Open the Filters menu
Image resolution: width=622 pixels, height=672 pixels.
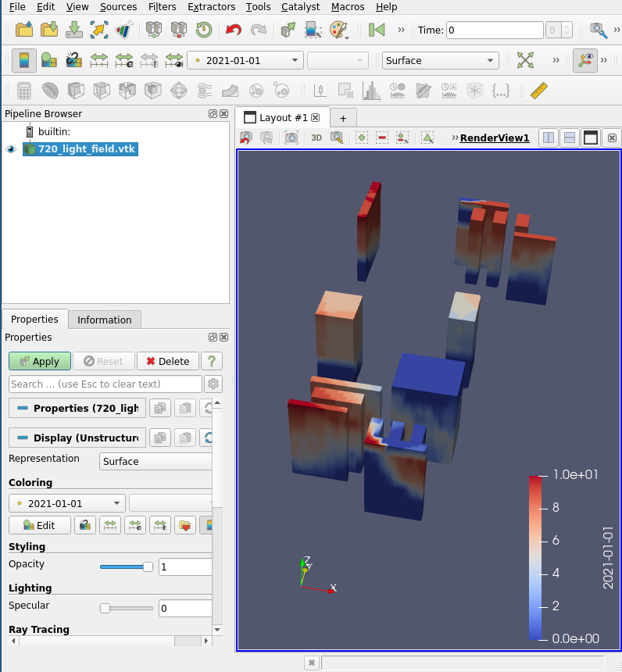(x=162, y=6)
